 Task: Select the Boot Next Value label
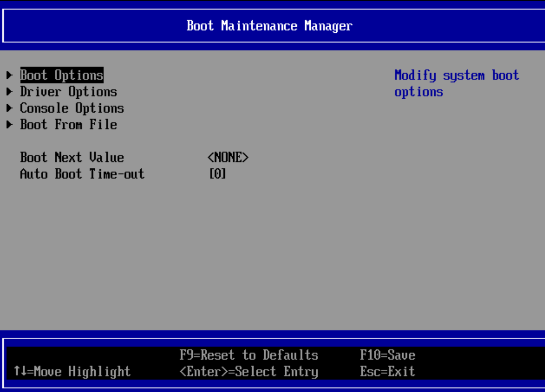pyautogui.click(x=72, y=157)
